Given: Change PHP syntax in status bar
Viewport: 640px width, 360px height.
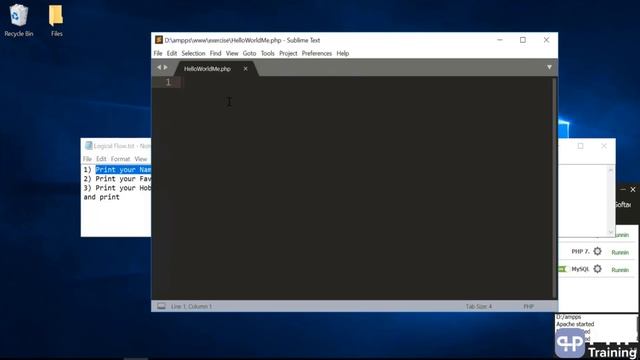Looking at the screenshot, I should click(529, 306).
